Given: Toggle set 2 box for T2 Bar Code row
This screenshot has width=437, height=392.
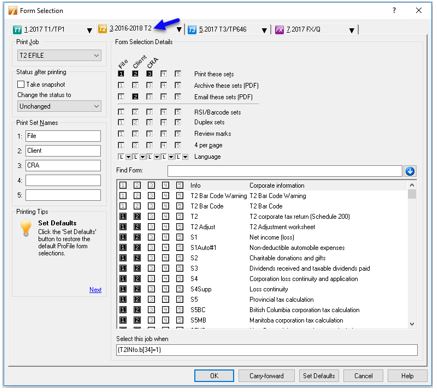Looking at the screenshot, I should coord(137,206).
